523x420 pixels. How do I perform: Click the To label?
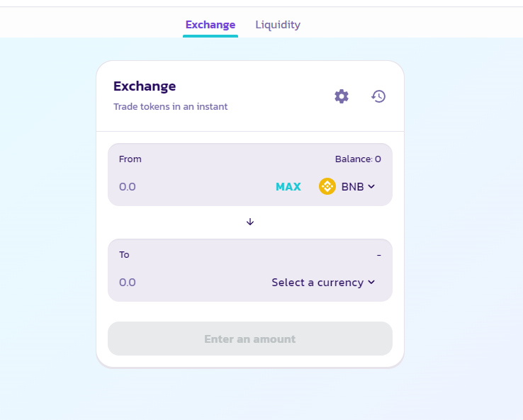[x=124, y=255]
